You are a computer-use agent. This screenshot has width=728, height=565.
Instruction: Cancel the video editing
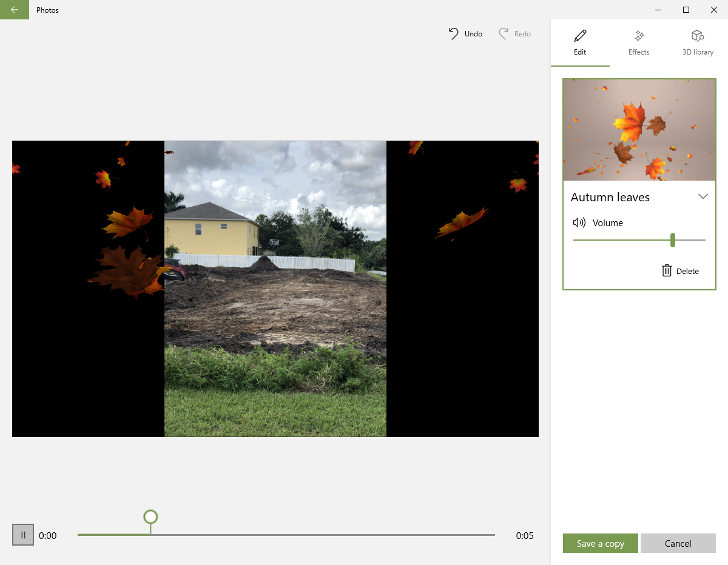click(678, 543)
